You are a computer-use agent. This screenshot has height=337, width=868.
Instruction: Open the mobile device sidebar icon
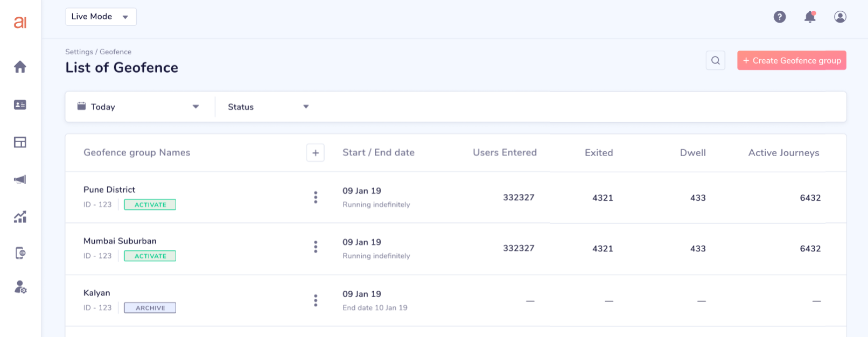(x=20, y=253)
